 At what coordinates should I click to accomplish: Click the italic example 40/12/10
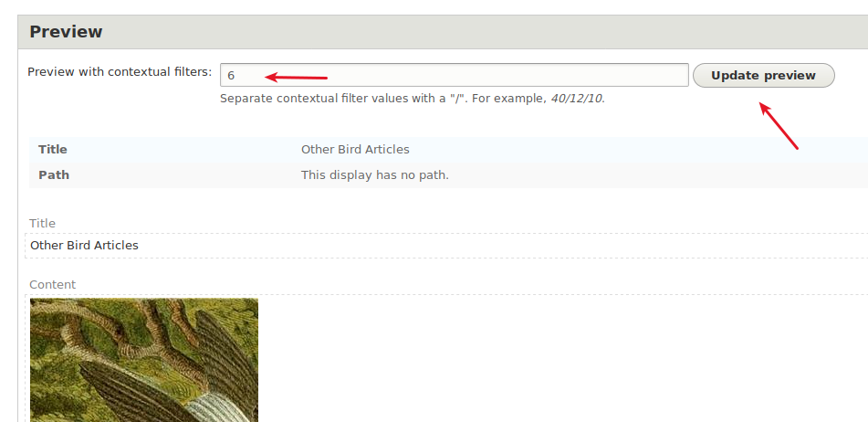tap(576, 99)
